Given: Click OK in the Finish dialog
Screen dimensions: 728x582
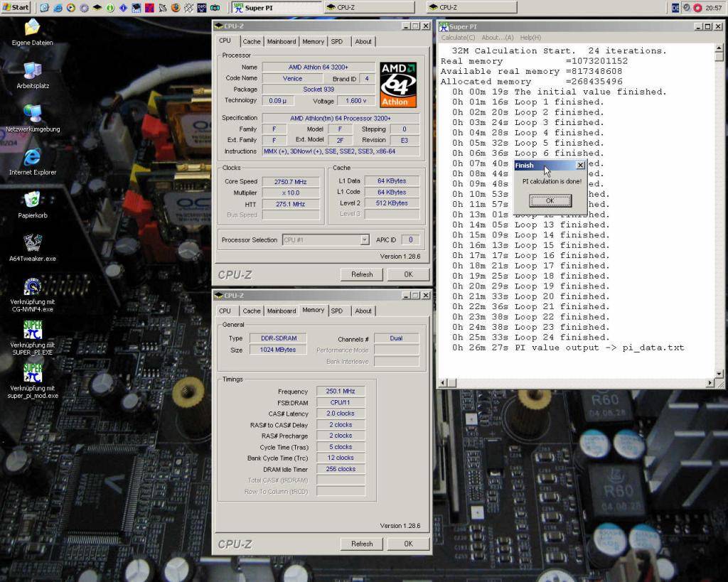Looking at the screenshot, I should 550,200.
